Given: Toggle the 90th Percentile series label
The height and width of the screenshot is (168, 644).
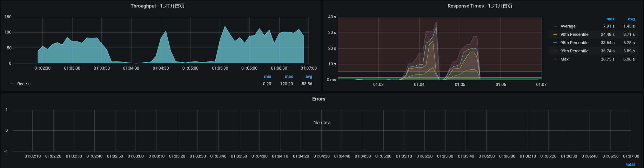Looking at the screenshot, I should click(x=574, y=34).
